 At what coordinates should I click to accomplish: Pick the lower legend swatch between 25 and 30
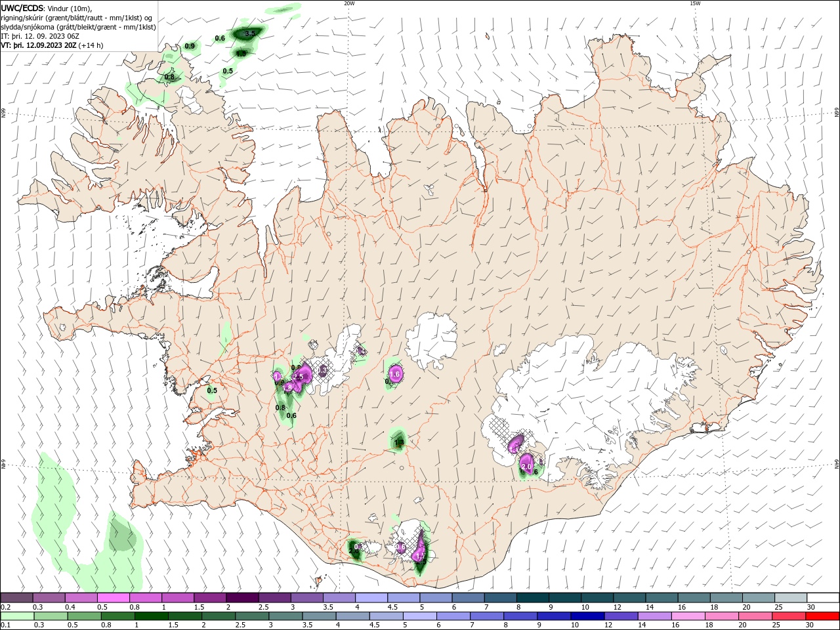click(789, 616)
